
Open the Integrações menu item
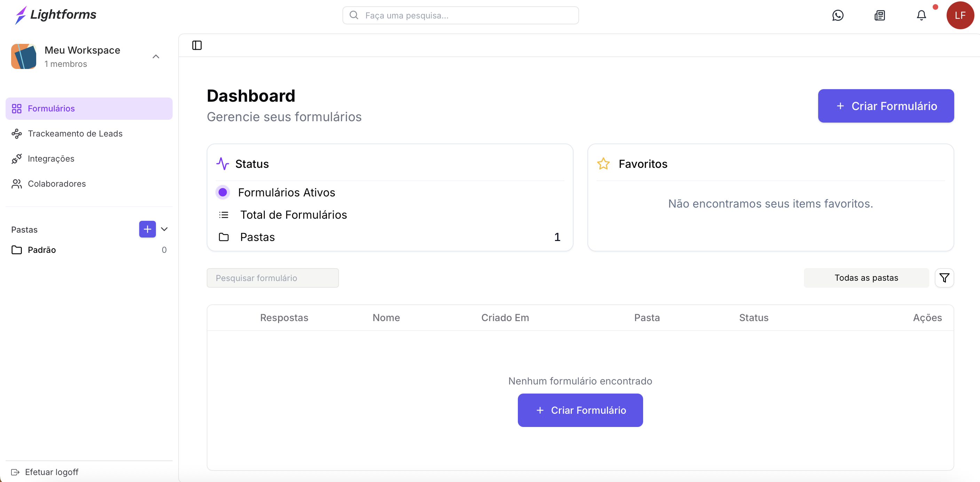tap(51, 159)
